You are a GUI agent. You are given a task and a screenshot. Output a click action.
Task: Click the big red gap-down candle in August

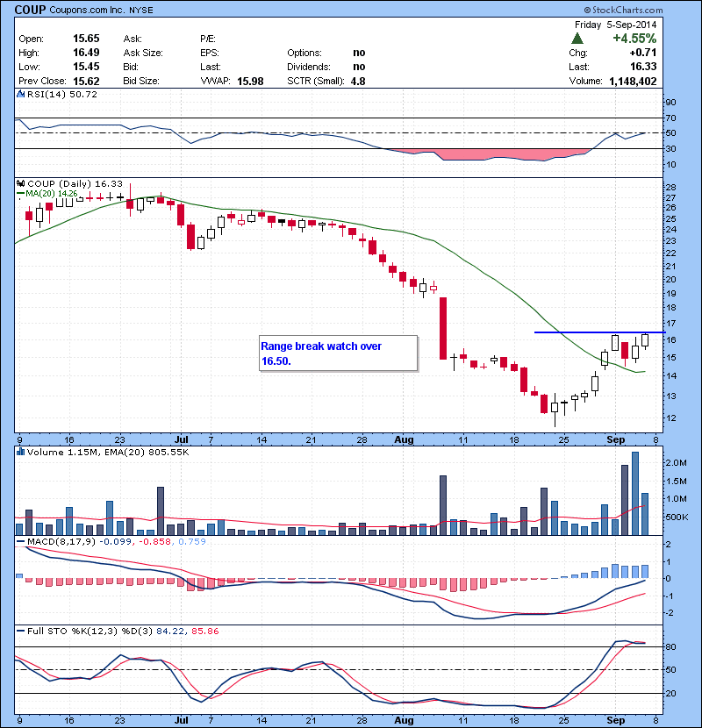pos(443,328)
